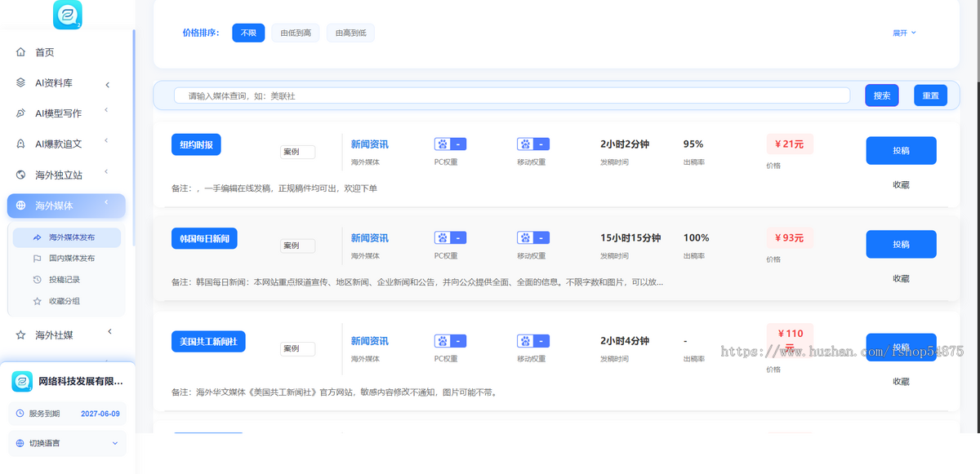
Task: Click the globe icon beside 海外独立站
Action: (x=20, y=175)
